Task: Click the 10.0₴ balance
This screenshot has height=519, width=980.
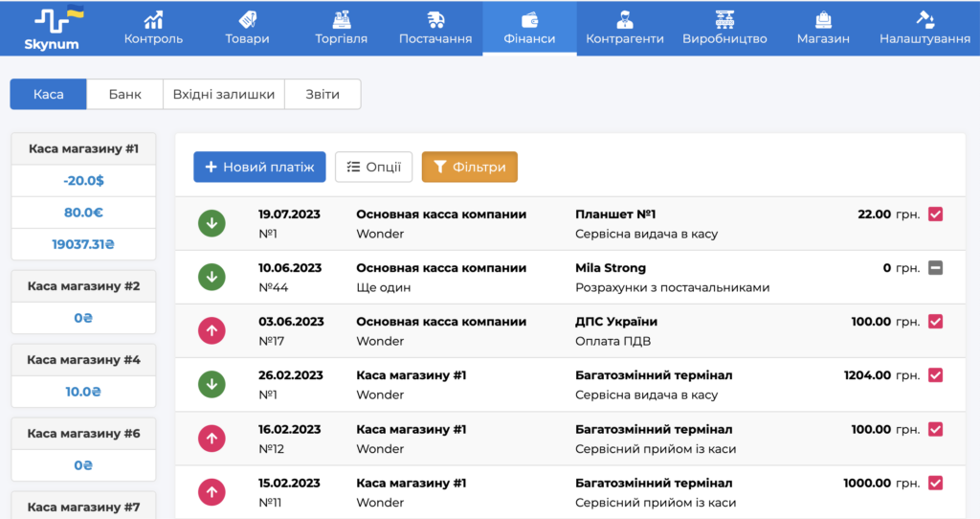Action: coord(84,392)
